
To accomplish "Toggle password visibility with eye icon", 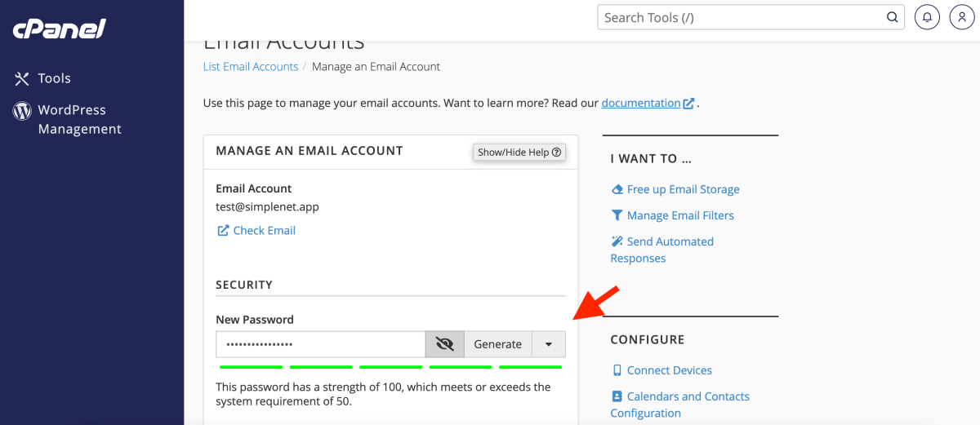I will pos(444,344).
